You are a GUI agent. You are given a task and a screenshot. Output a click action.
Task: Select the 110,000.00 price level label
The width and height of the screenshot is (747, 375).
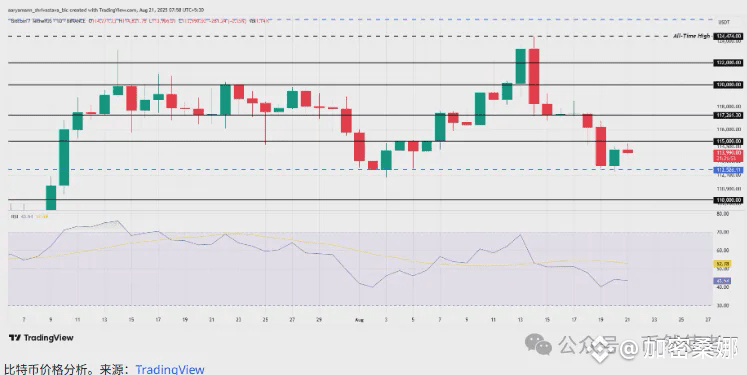(728, 200)
